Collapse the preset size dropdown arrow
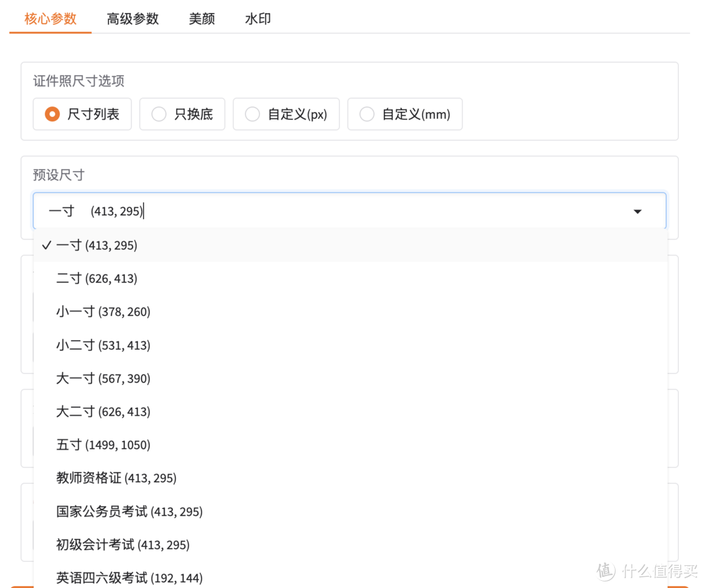The width and height of the screenshot is (705, 588). pyautogui.click(x=637, y=211)
